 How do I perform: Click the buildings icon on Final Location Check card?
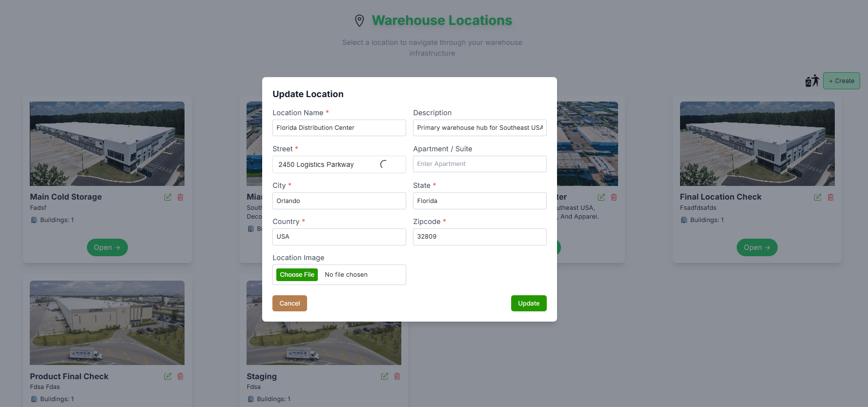[x=684, y=220]
